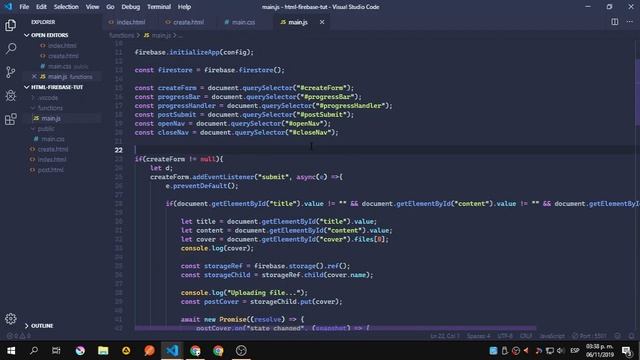Select main.css in Open Editors
This screenshot has height=360, width=640.
(x=60, y=66)
